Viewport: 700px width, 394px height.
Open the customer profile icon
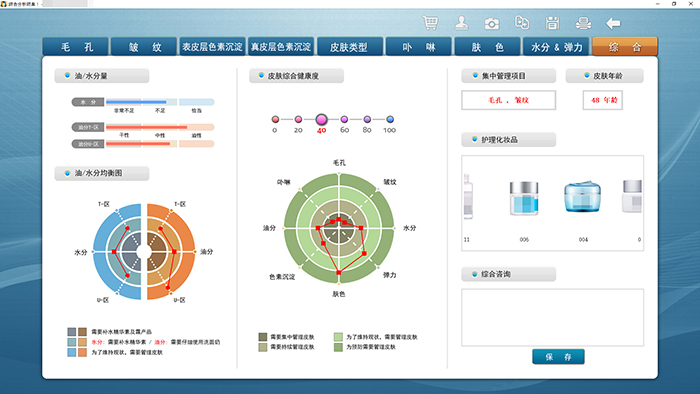click(461, 23)
